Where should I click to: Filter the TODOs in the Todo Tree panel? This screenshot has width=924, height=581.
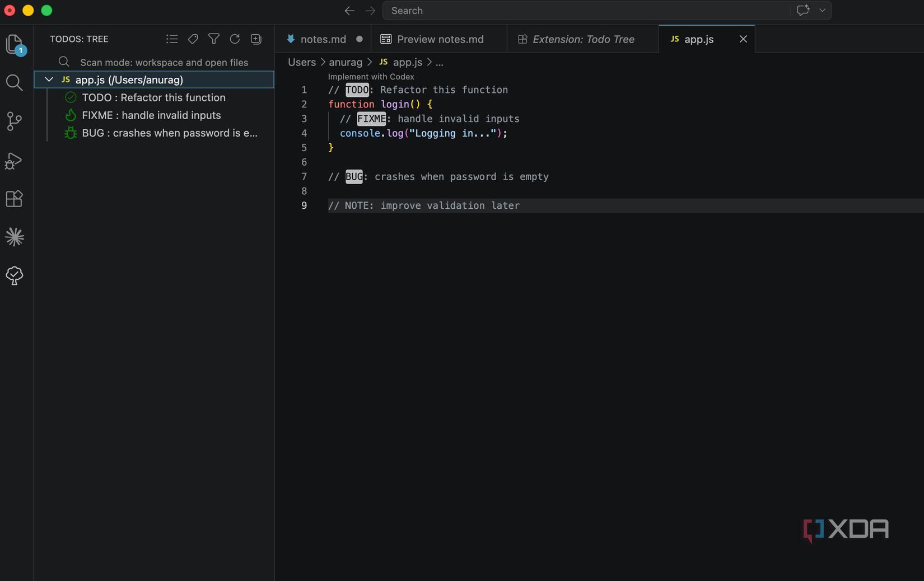coord(214,39)
